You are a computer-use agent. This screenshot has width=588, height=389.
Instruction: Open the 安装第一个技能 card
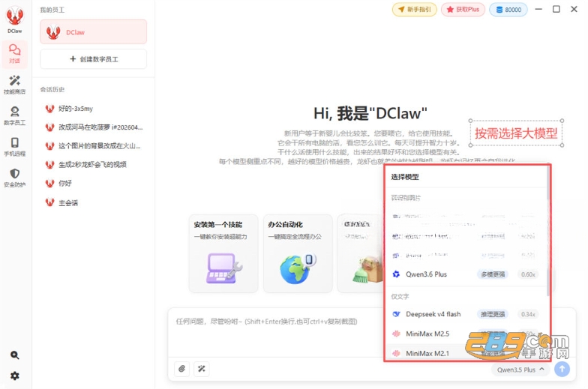223,253
